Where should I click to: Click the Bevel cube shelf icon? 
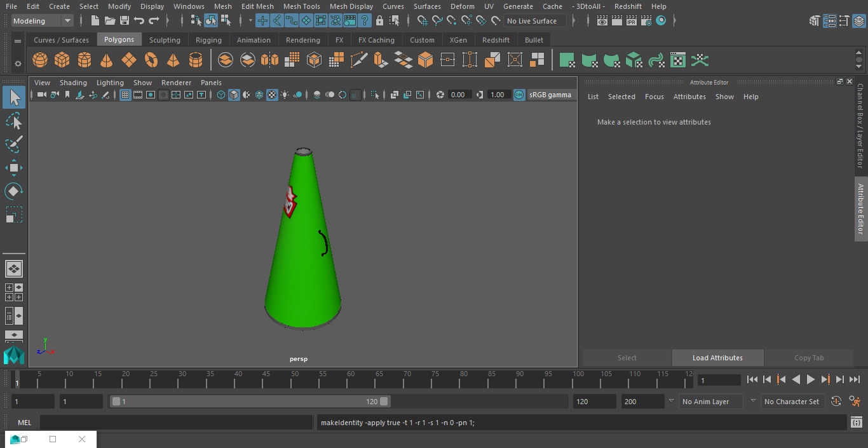point(425,60)
